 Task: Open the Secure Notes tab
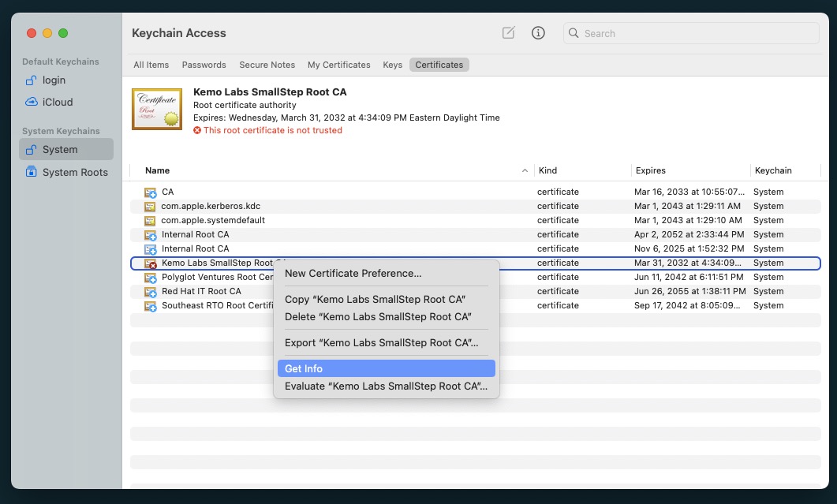267,65
